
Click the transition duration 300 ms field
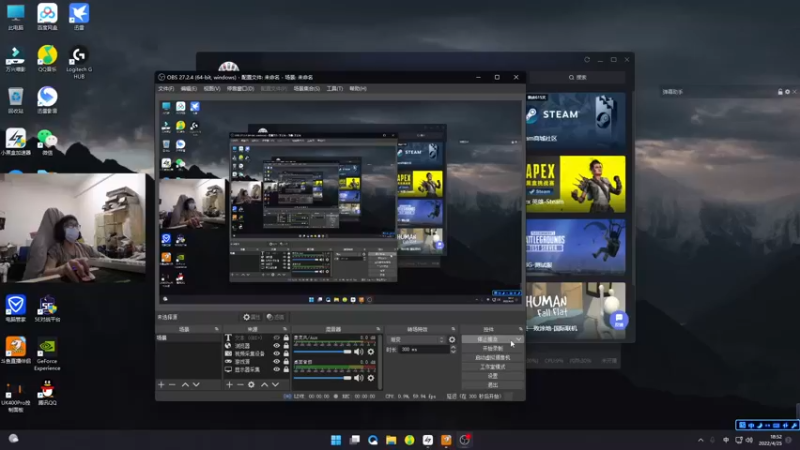(x=424, y=349)
